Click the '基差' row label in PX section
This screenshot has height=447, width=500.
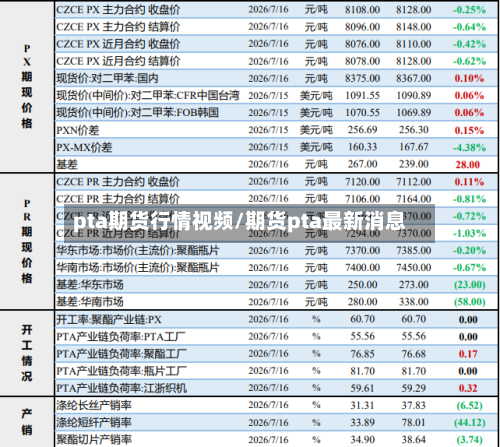(67, 164)
